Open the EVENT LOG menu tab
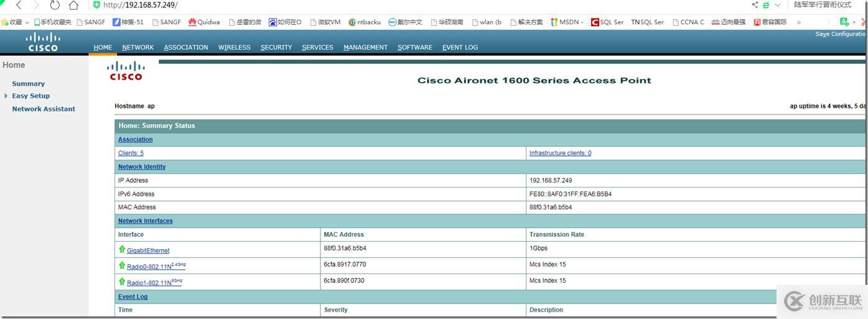Image resolution: width=868 pixels, height=319 pixels. coord(460,47)
